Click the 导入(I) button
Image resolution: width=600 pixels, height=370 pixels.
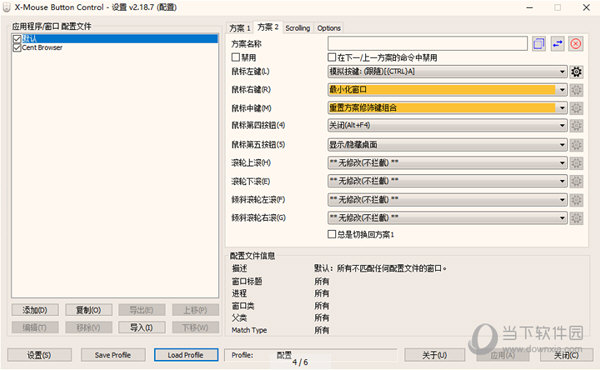pyautogui.click(x=142, y=328)
